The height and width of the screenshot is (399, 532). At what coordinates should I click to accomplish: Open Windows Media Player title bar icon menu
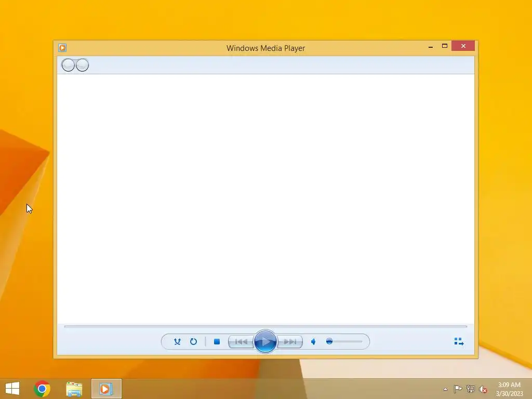62,48
